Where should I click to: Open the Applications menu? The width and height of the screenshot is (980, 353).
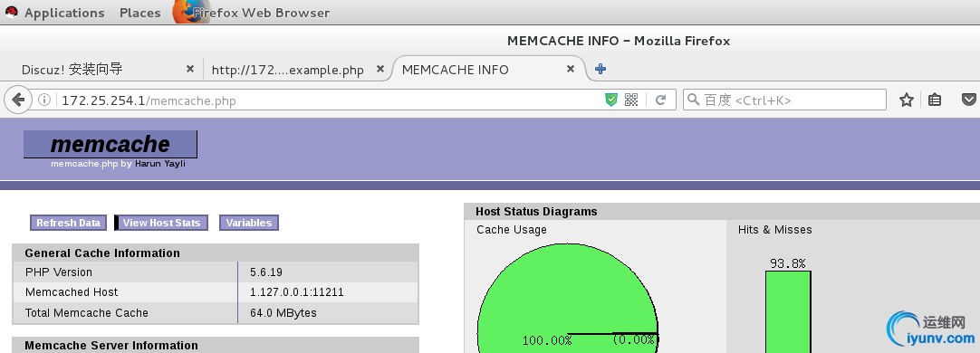64,13
